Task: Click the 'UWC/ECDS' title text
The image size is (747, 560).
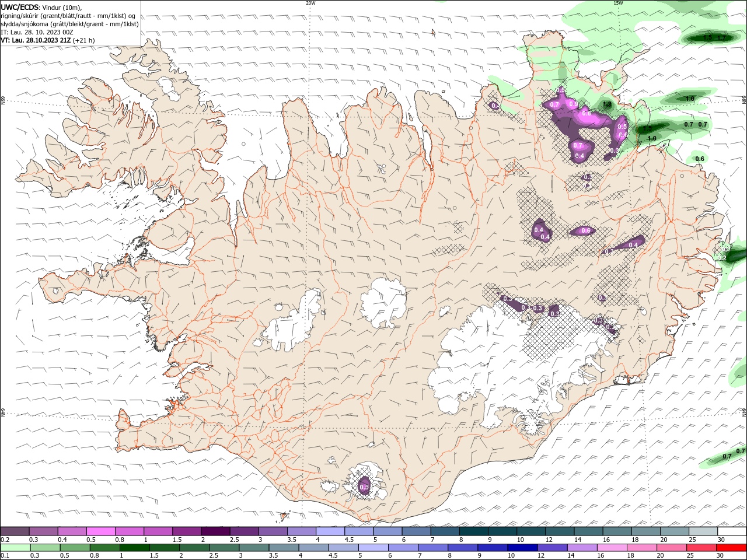Action: point(20,7)
